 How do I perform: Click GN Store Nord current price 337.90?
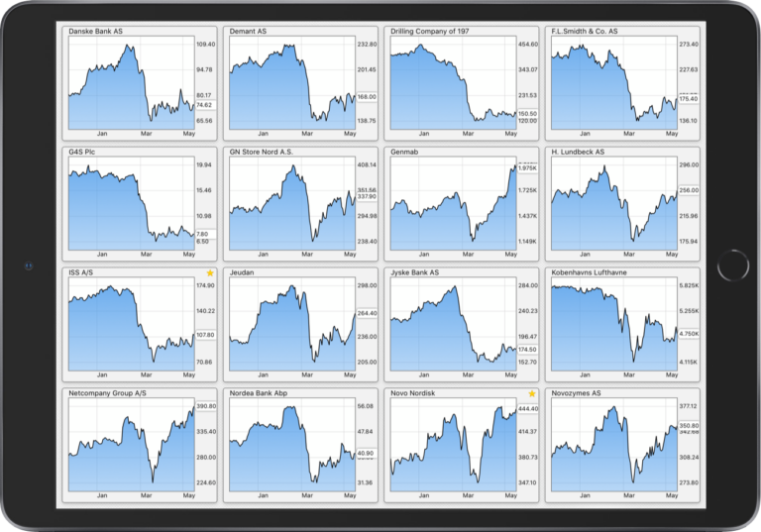[x=367, y=196]
